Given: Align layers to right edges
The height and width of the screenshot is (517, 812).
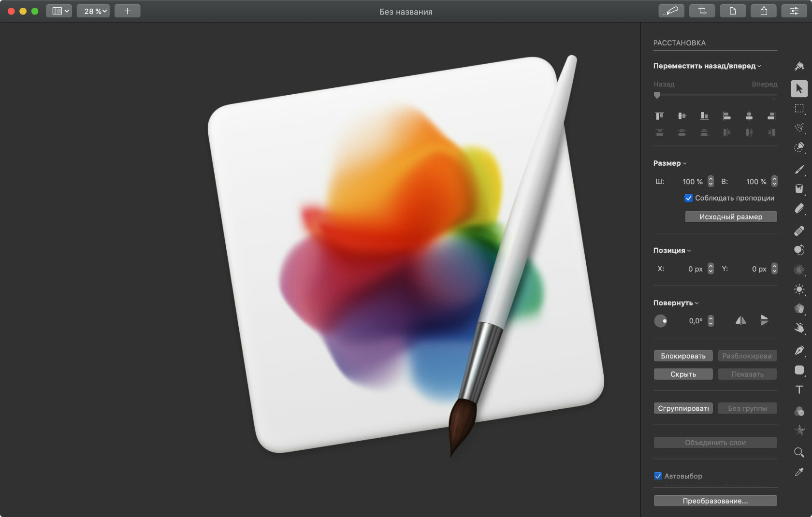Looking at the screenshot, I should (771, 116).
